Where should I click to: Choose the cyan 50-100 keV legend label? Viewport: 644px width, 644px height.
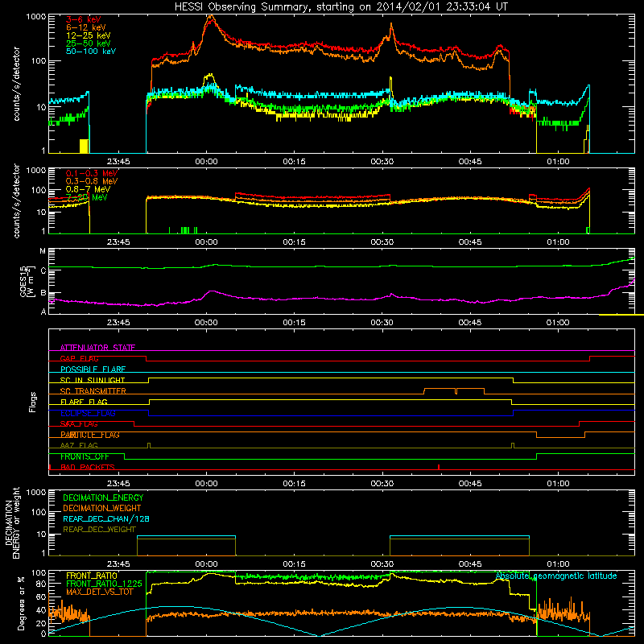coord(91,52)
